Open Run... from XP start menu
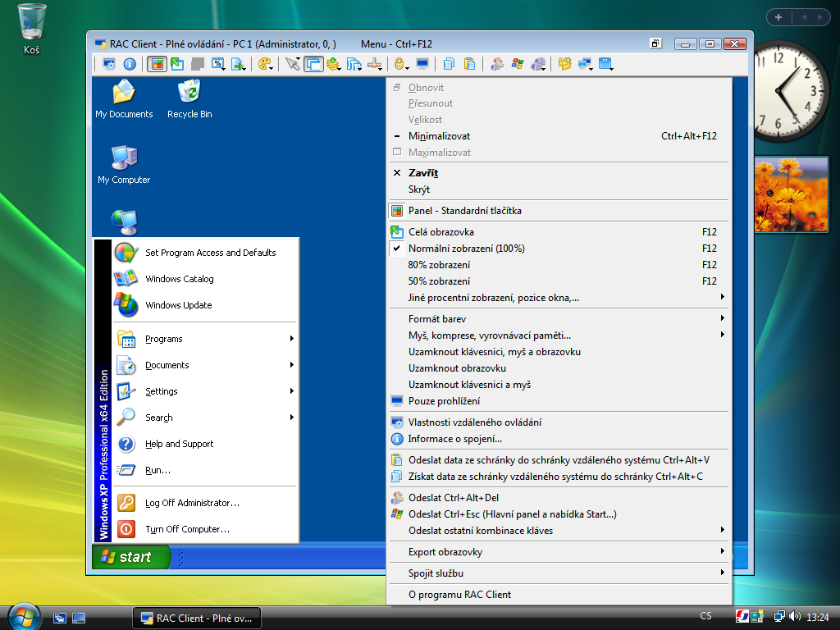This screenshot has height=630, width=840. 205,470
